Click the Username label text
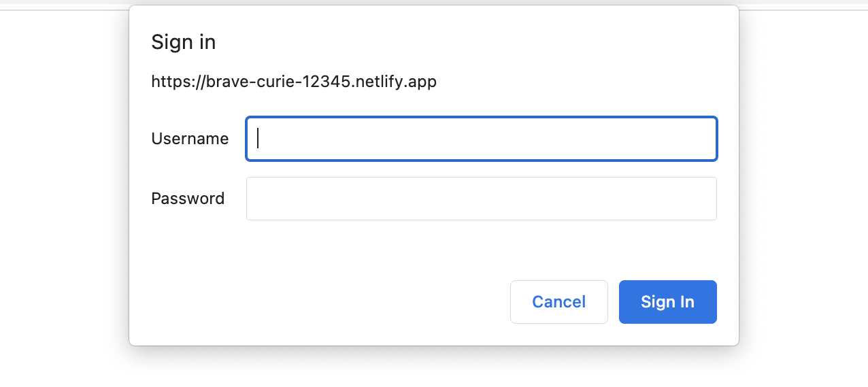The width and height of the screenshot is (868, 387). coord(190,139)
